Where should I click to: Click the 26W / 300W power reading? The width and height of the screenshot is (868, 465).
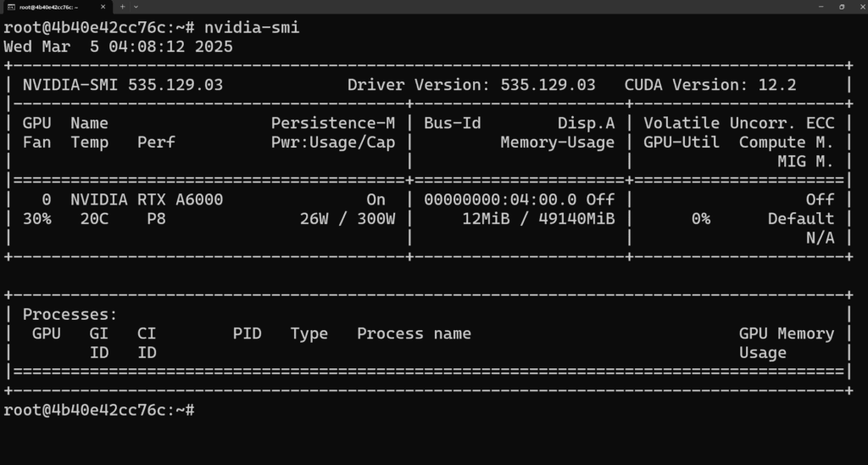(x=348, y=219)
